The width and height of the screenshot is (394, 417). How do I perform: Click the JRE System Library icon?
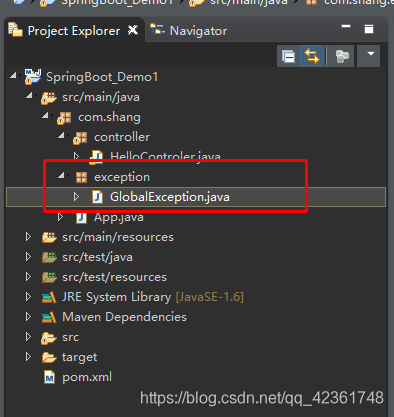coord(49,297)
